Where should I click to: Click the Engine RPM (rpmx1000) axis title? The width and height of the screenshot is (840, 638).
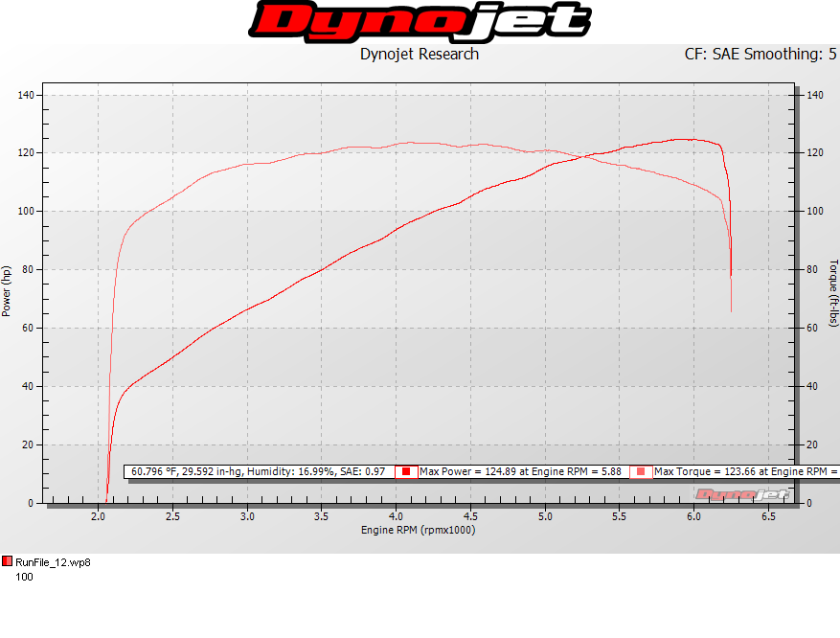pos(418,530)
